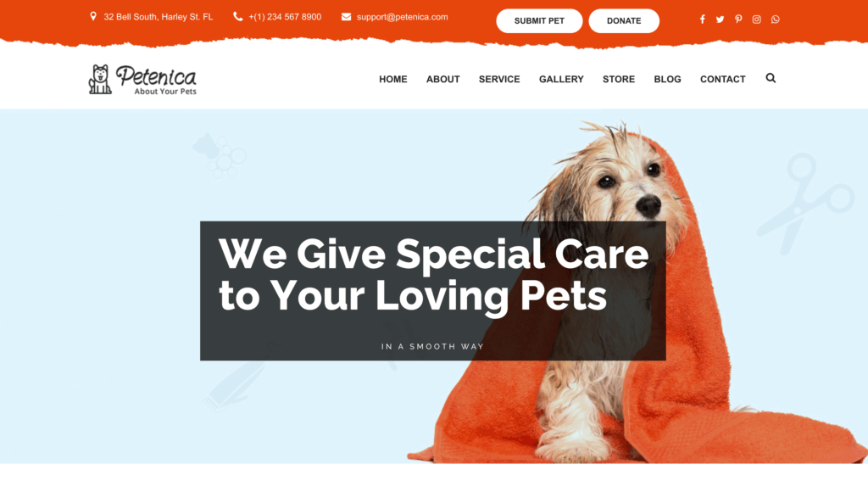Image resolution: width=868 pixels, height=492 pixels.
Task: Open the Store menu item
Action: pos(619,79)
